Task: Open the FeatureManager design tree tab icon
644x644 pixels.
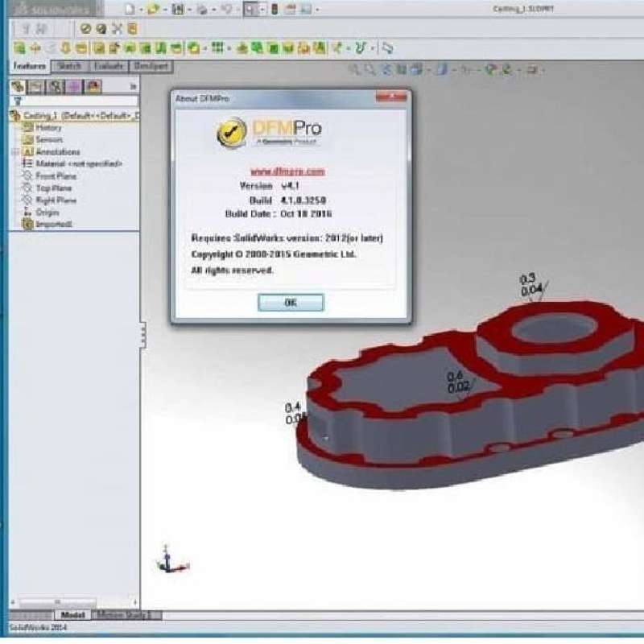Action: point(18,86)
